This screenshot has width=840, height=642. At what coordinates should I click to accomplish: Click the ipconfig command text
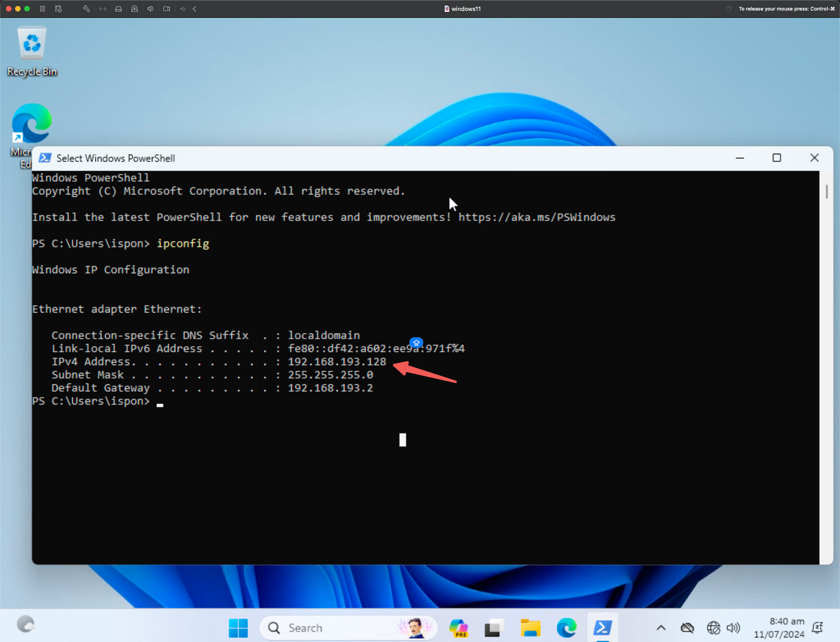tap(183, 243)
